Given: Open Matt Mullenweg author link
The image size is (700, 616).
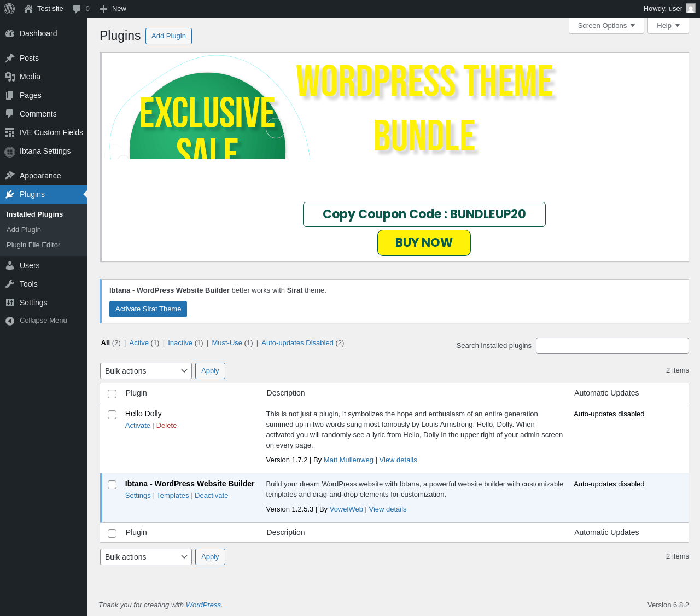Looking at the screenshot, I should click(x=348, y=460).
